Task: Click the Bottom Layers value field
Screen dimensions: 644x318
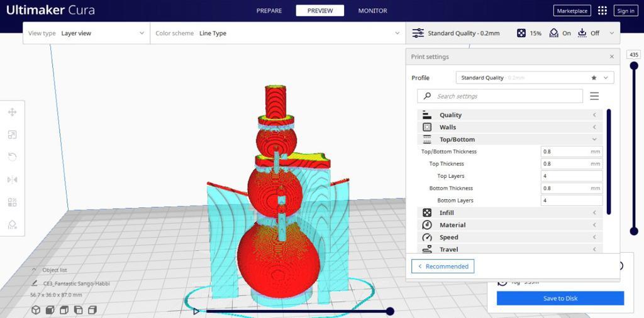Action: coord(572,200)
